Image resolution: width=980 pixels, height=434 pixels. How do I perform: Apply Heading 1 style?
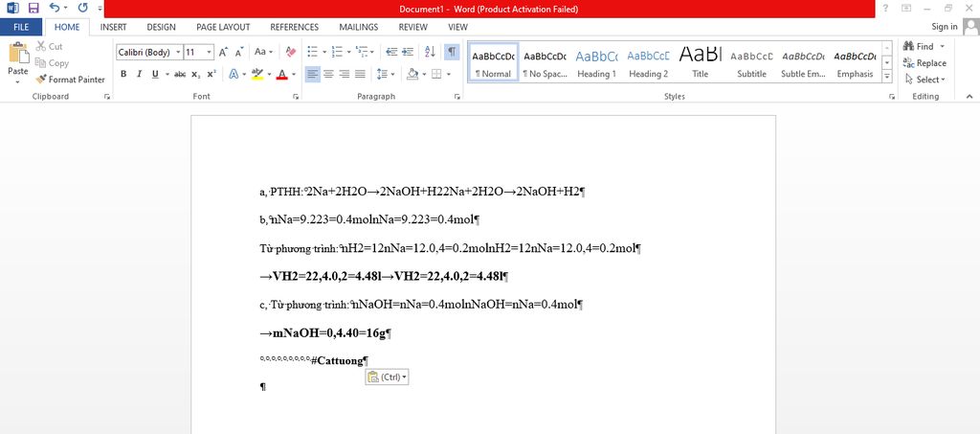pyautogui.click(x=596, y=62)
